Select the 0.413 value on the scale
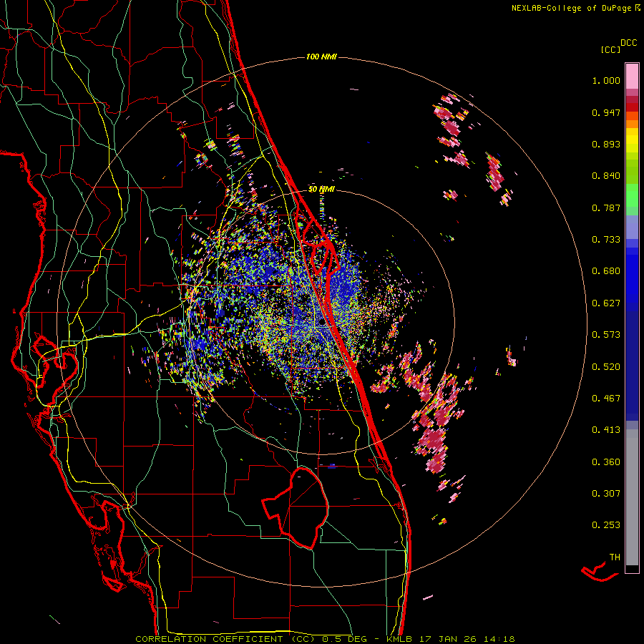 606,430
